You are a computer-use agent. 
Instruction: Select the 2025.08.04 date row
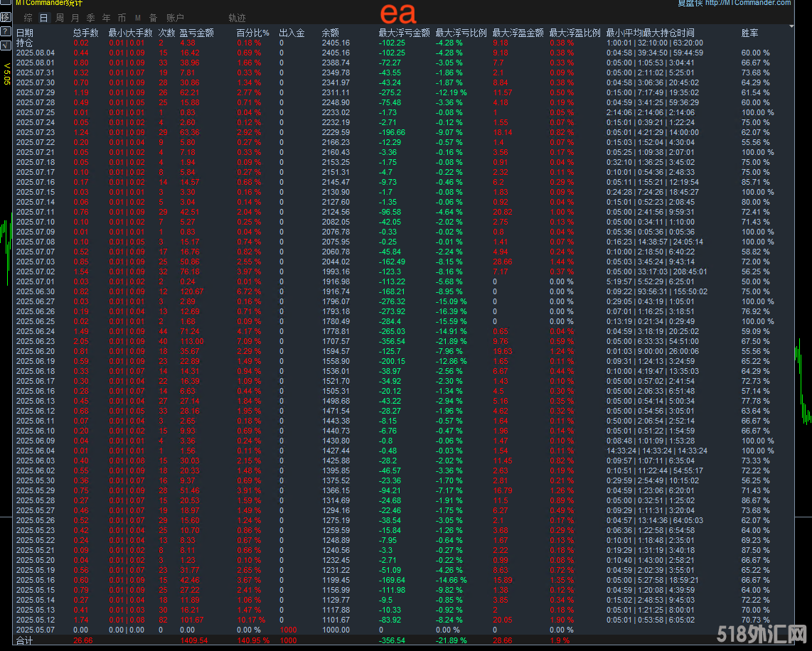click(35, 53)
